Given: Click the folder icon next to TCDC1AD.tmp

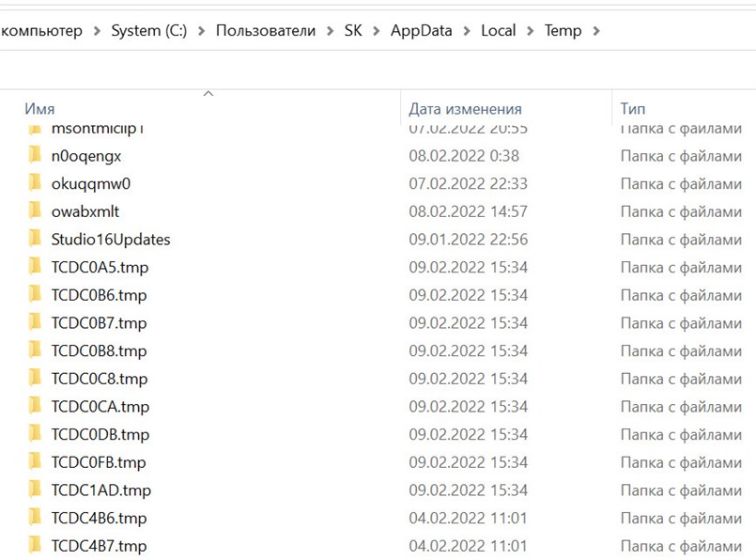Looking at the screenshot, I should pyautogui.click(x=36, y=490).
